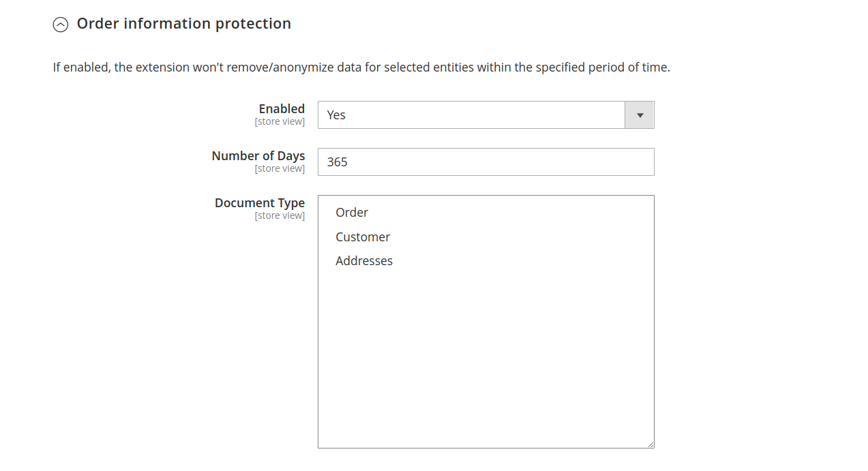The width and height of the screenshot is (868, 471).
Task: Click the [store view] label under Number of Days
Action: pyautogui.click(x=280, y=168)
